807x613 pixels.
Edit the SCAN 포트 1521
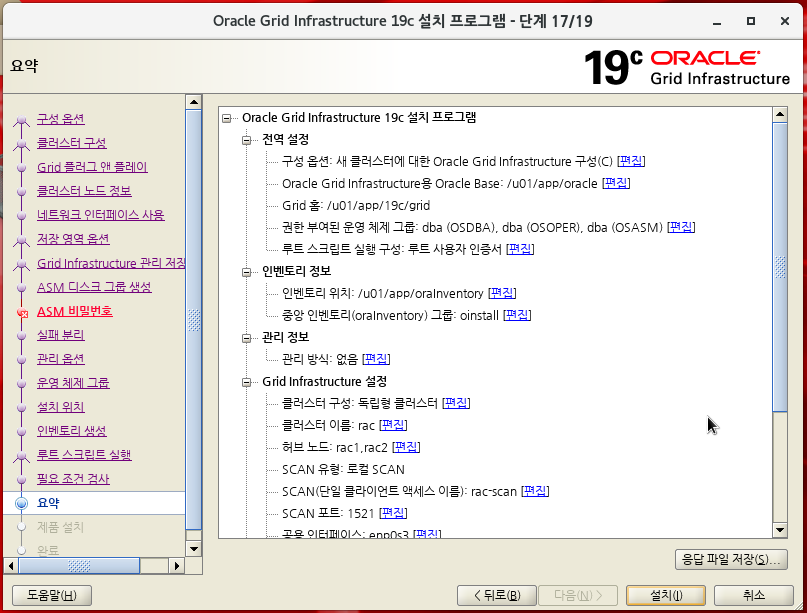point(393,513)
